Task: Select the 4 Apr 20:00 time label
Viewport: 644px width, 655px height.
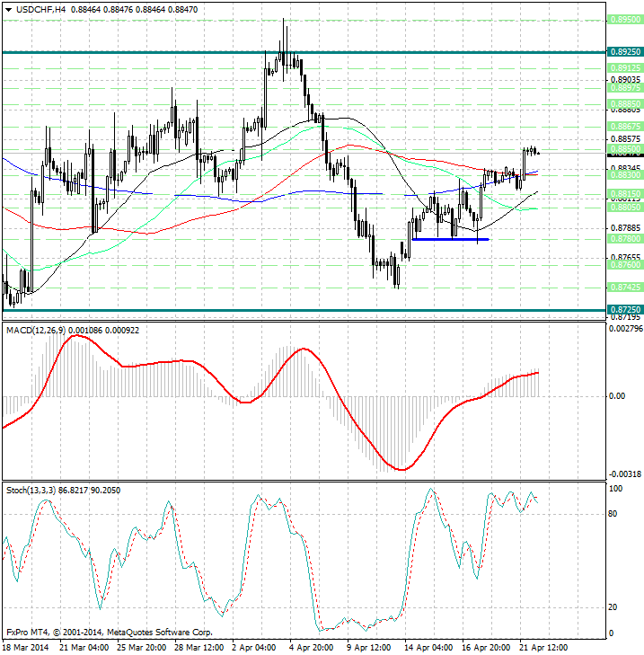Action: (311, 647)
